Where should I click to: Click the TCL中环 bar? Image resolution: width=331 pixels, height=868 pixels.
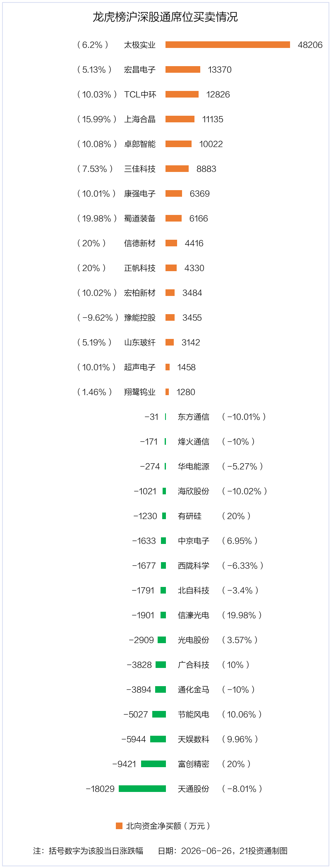point(182,94)
